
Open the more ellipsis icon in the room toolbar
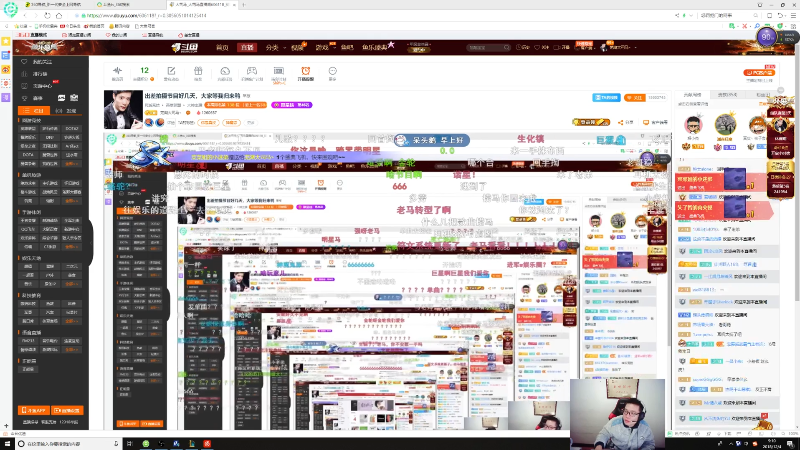click(332, 73)
